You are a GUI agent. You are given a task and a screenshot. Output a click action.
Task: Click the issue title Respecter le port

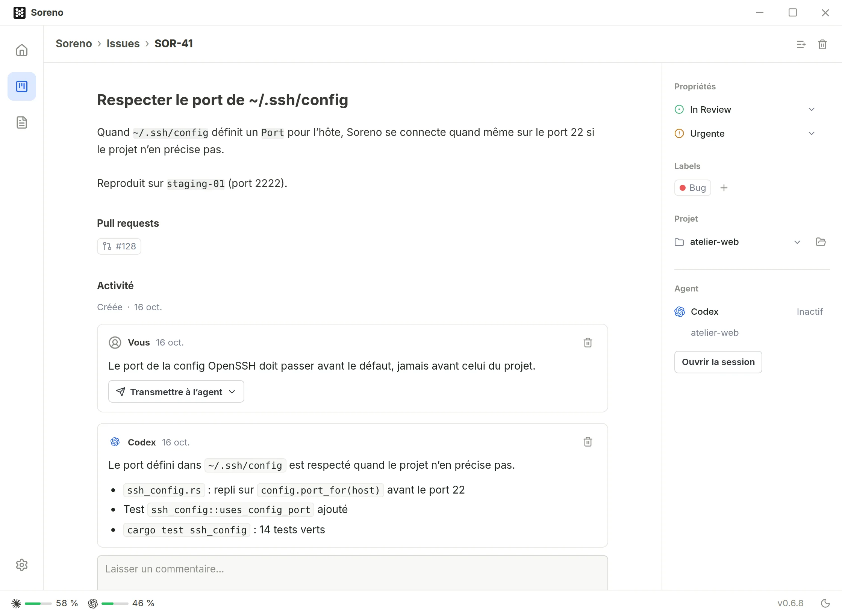tap(223, 100)
